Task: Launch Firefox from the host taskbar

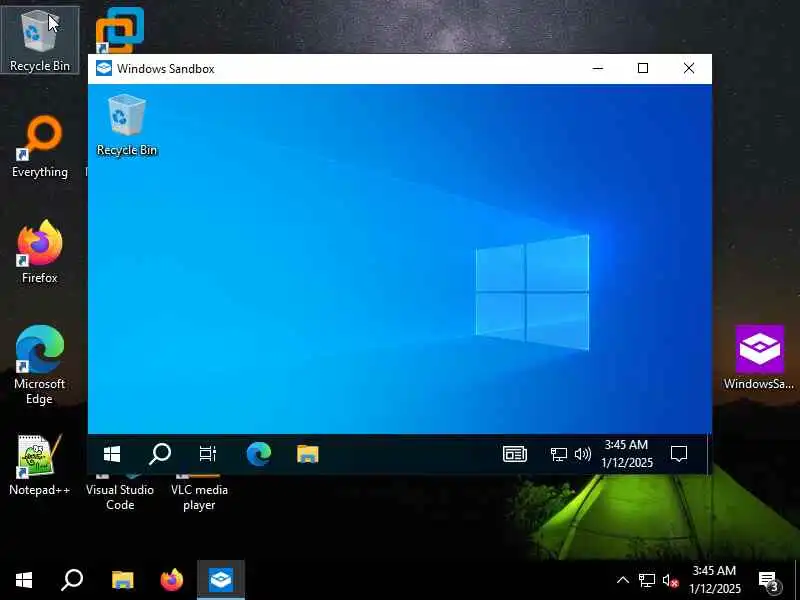Action: pos(171,580)
